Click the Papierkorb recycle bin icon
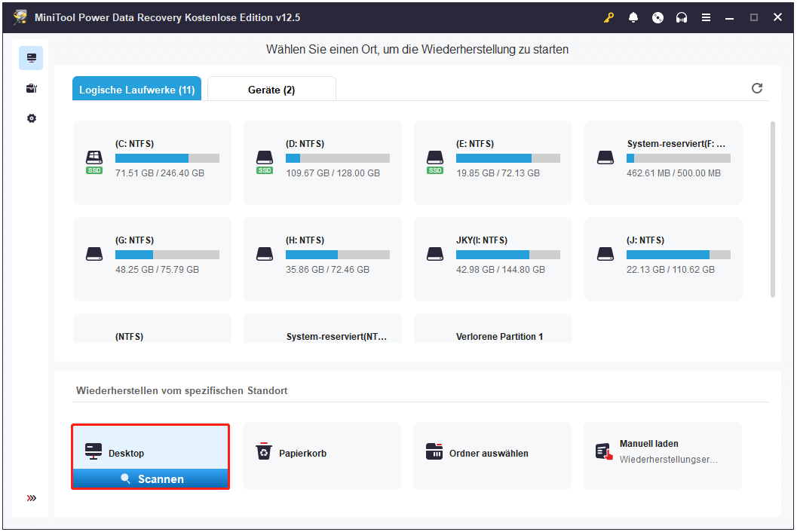Screen dimensions: 797x532 pyautogui.click(x=264, y=451)
